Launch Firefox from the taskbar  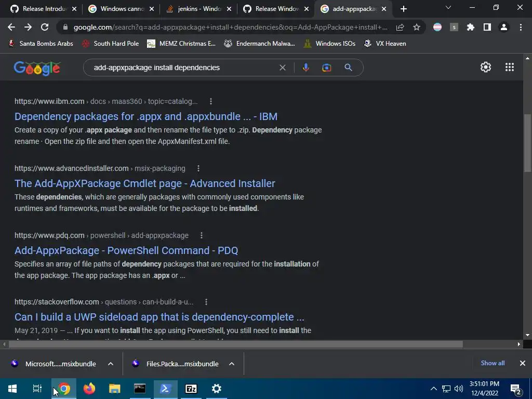[x=89, y=389]
